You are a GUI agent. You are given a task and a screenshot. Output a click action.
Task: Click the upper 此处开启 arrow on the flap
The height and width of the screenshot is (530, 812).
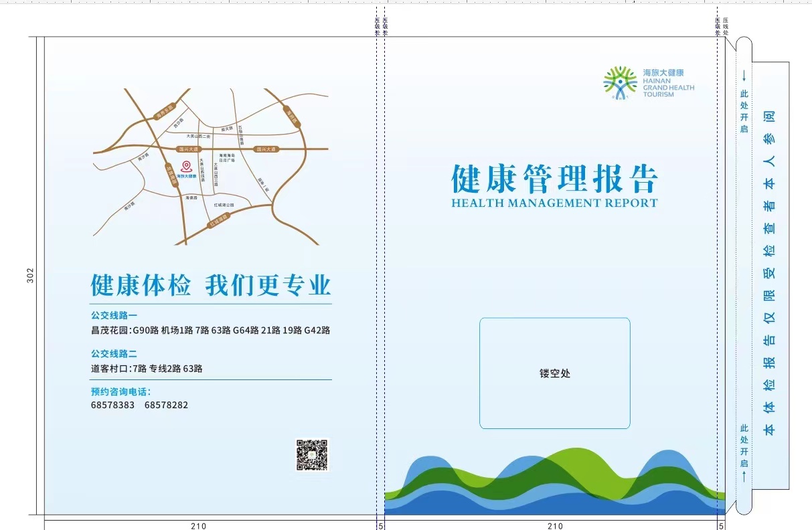click(x=743, y=76)
